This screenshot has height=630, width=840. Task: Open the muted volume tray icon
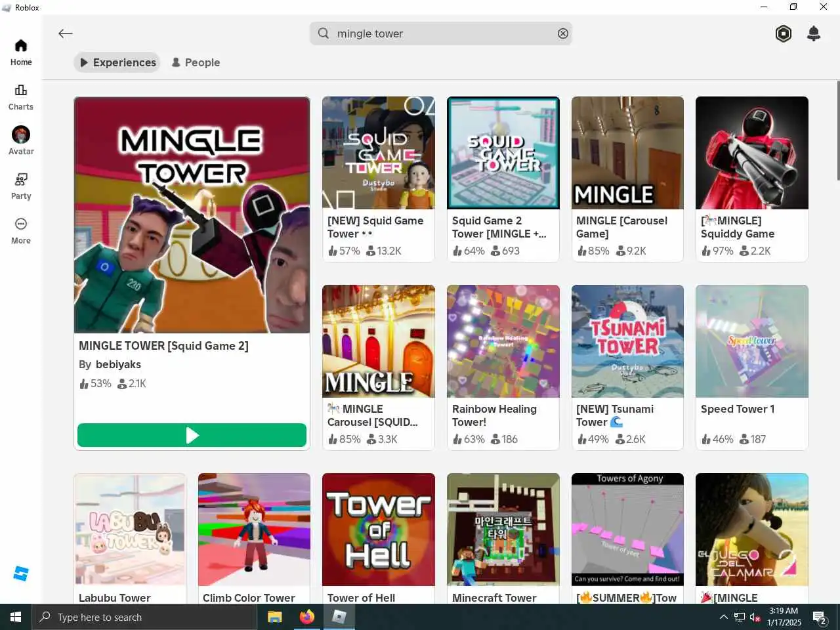pos(755,617)
